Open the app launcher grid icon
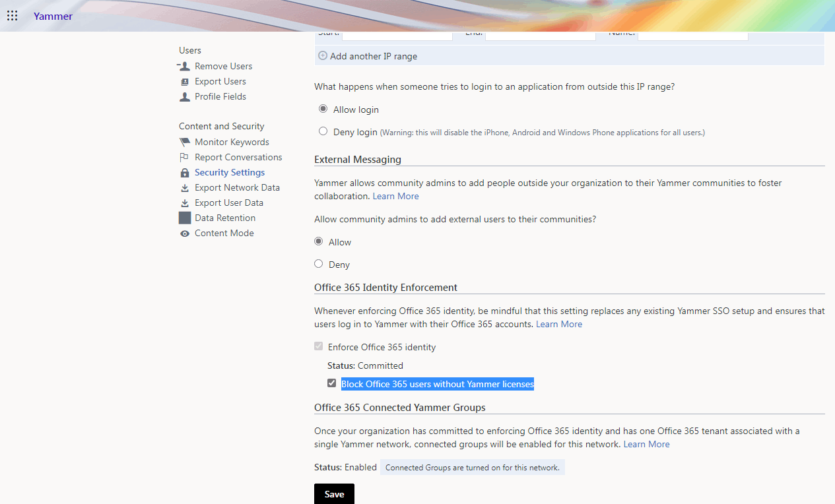This screenshot has height=504, width=835. (12, 16)
